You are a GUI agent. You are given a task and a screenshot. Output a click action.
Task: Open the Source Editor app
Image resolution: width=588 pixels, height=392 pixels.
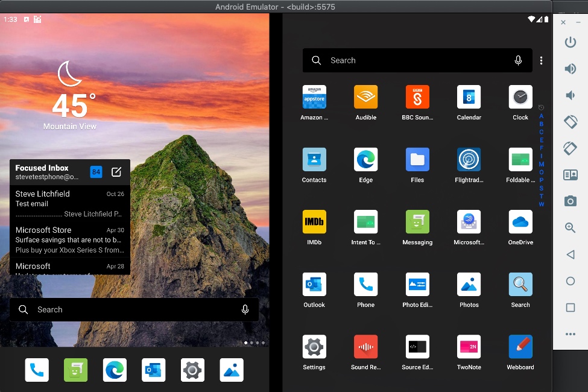pos(417,347)
